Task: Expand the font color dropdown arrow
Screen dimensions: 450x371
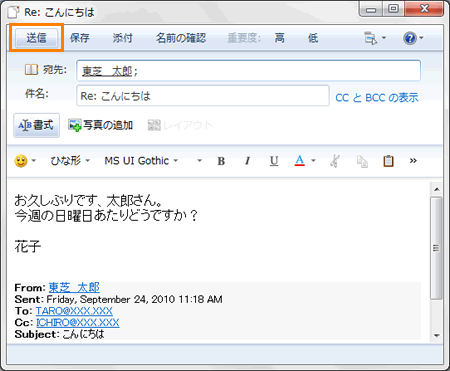Action: (x=313, y=161)
